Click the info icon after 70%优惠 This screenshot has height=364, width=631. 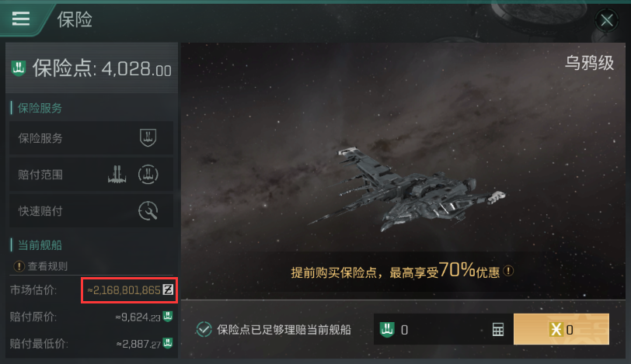[508, 271]
